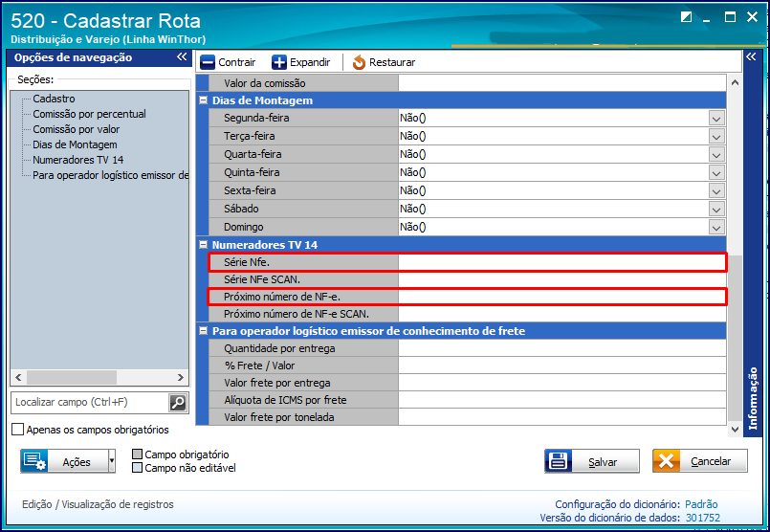Viewport: 770px width, 532px height.
Task: Click scroll-down arrow of property grid scrollbar
Action: pyautogui.click(x=735, y=430)
